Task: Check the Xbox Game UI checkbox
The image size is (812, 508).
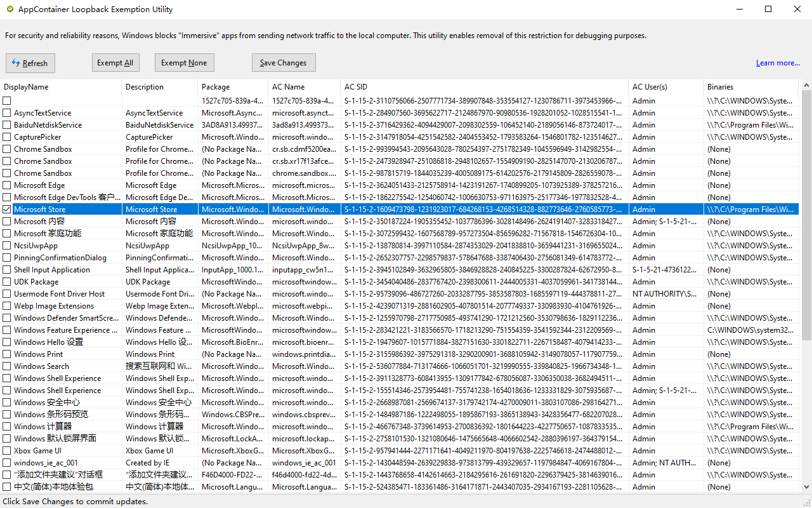Action: (7, 450)
